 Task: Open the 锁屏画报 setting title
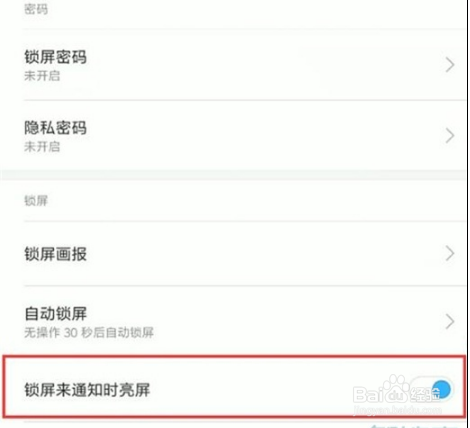click(56, 254)
